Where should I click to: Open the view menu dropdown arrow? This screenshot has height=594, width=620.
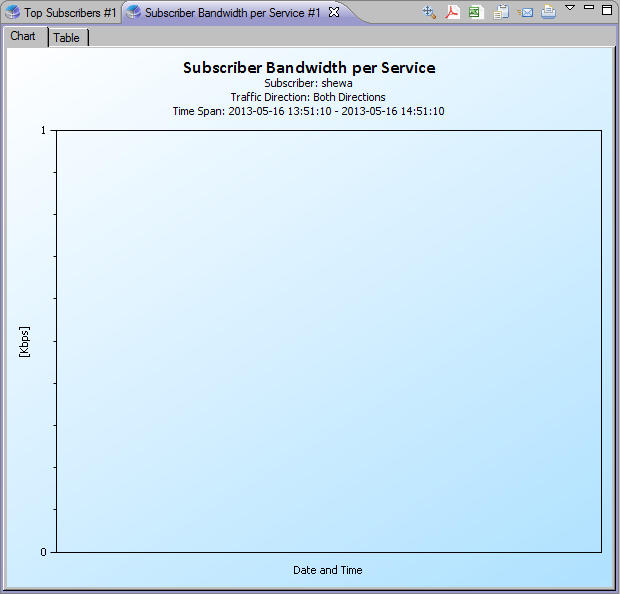point(570,8)
